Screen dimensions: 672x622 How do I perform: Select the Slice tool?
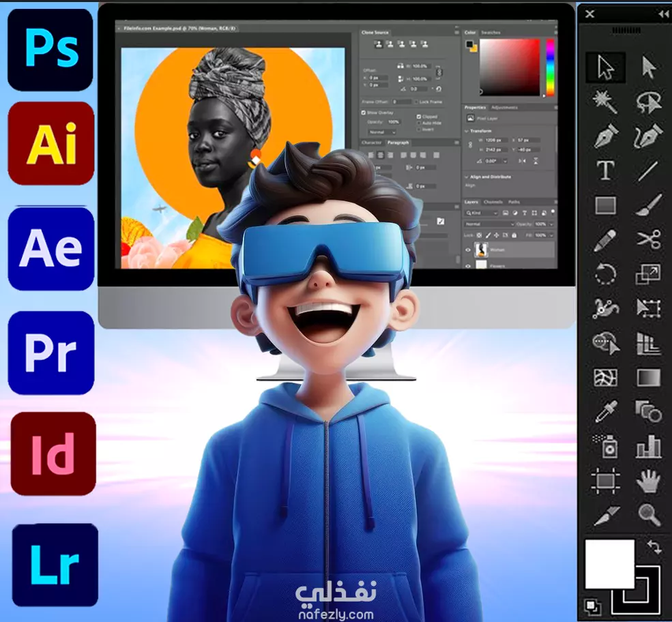607,515
